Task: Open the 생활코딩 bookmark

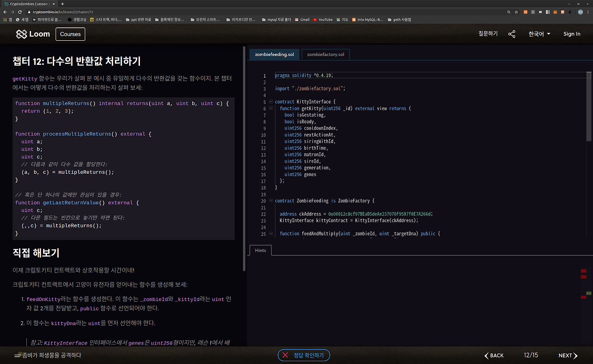Action: [76, 19]
